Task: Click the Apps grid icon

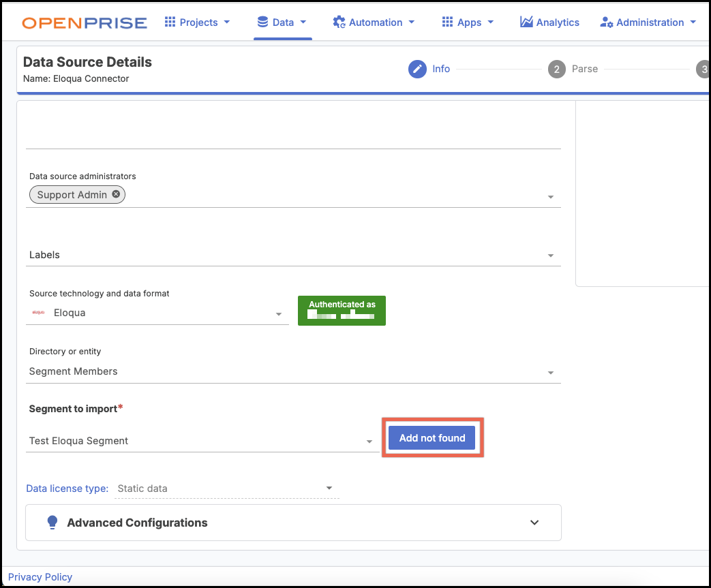Action: [448, 22]
